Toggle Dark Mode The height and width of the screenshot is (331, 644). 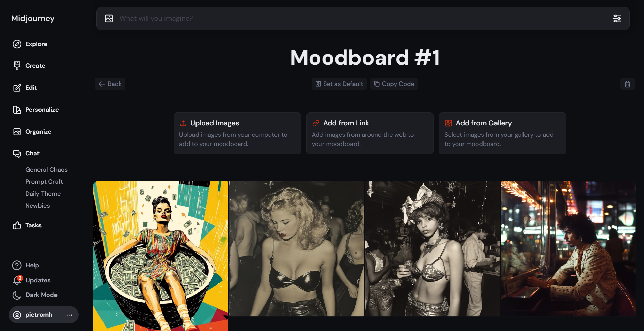35,295
